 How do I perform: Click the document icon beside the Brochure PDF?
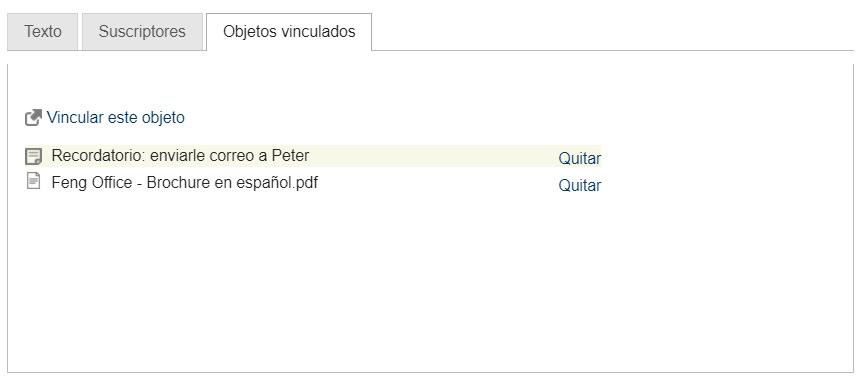34,181
